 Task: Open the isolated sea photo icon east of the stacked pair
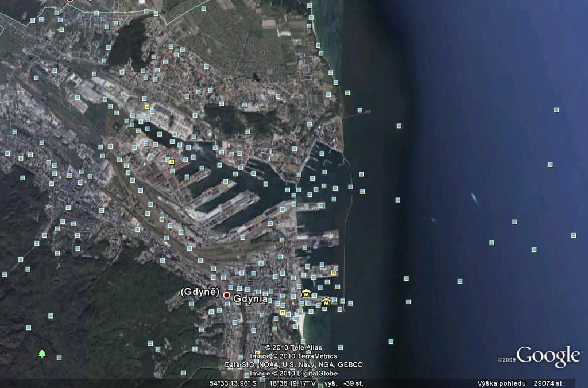460,281
